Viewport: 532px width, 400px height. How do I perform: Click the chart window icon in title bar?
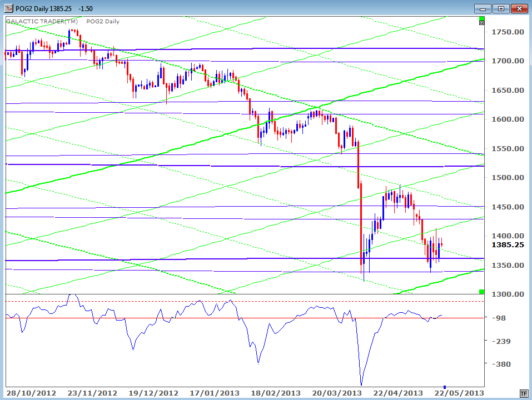[x=9, y=8]
